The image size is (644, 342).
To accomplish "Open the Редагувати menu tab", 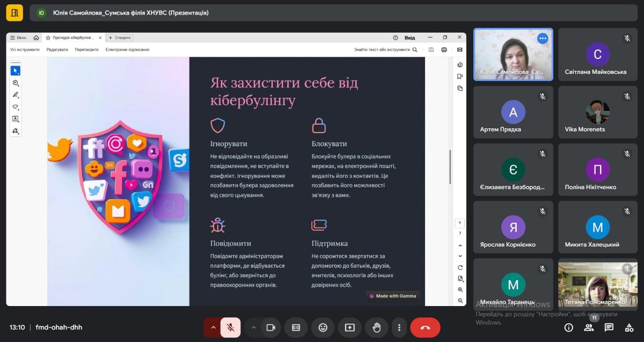I will click(x=57, y=49).
